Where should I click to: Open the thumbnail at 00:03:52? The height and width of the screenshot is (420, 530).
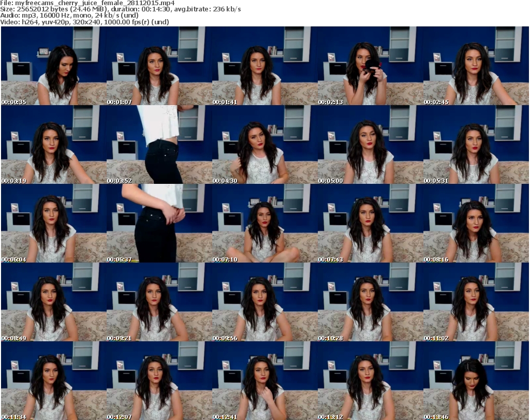coord(159,144)
